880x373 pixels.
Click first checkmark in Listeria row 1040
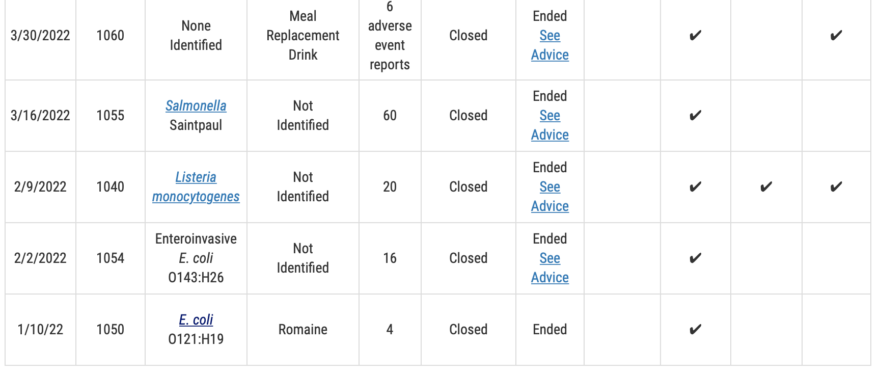(x=695, y=187)
